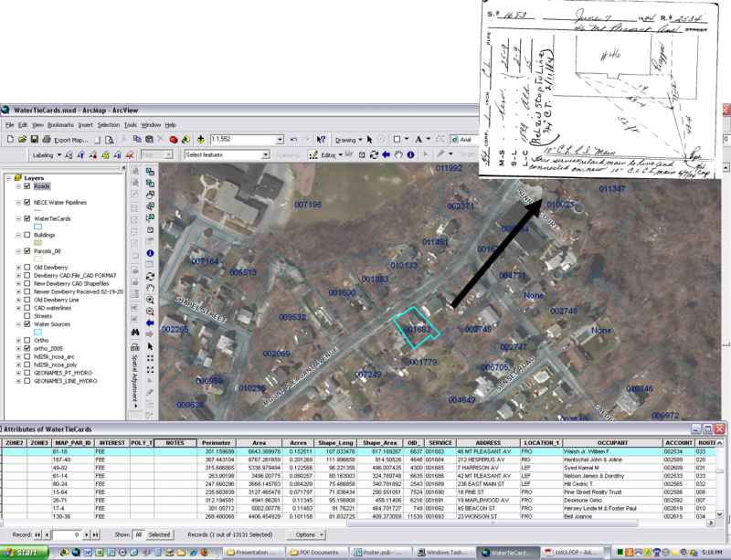Click the Selected records button
The height and width of the screenshot is (560, 731).
(x=159, y=534)
